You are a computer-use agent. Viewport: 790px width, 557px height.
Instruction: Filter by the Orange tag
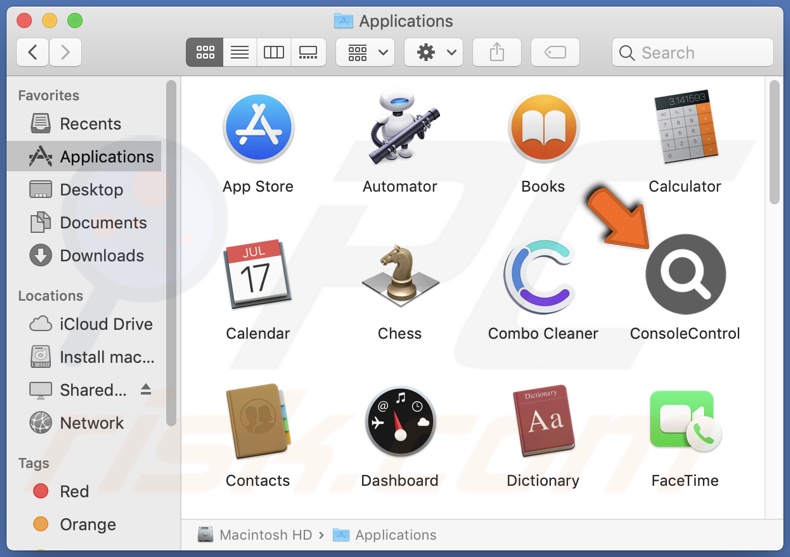click(84, 524)
